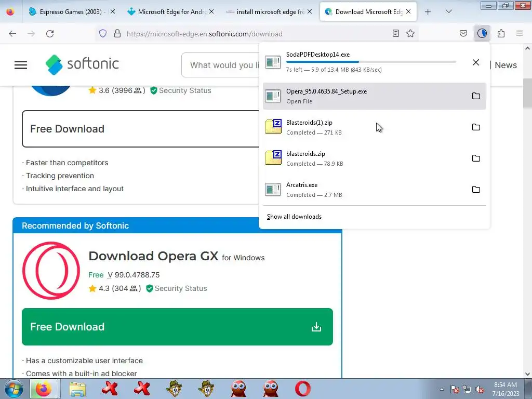Click the network icon in system tray
This screenshot has width=532, height=399.
point(467,390)
